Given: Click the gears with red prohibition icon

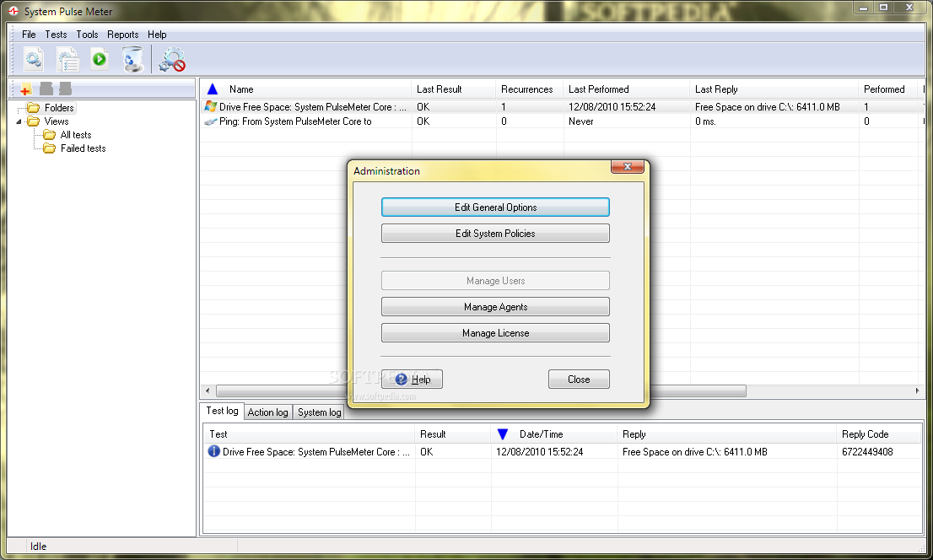Looking at the screenshot, I should click(173, 60).
